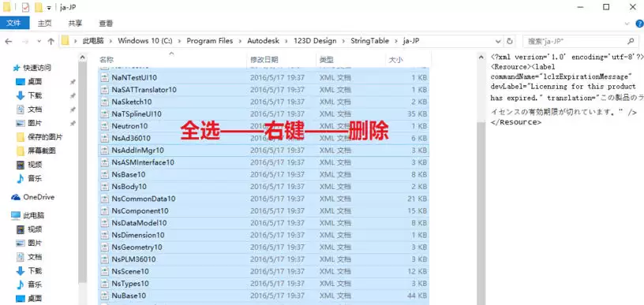Open the help question mark icon
Image resolution: width=644 pixels, height=305 pixels.
(639, 24)
